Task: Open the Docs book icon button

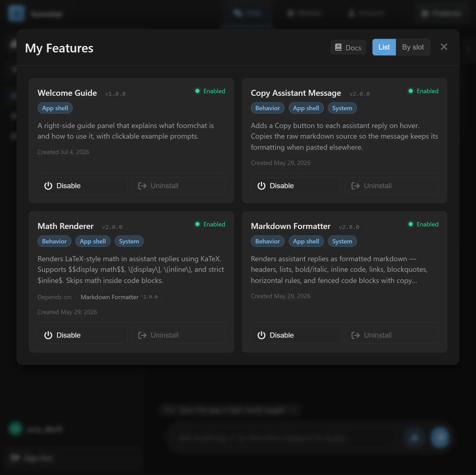Action: (348, 47)
